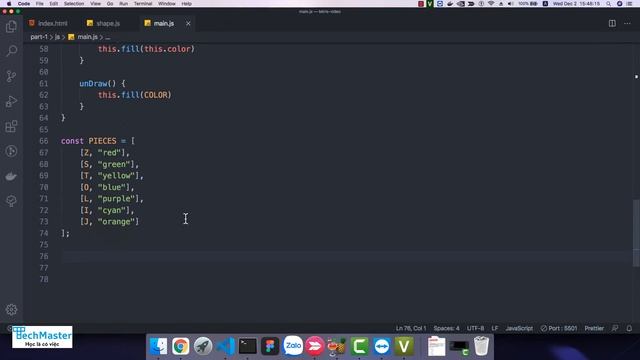Open the File menu
The width and height of the screenshot is (640, 360).
[x=40, y=4]
